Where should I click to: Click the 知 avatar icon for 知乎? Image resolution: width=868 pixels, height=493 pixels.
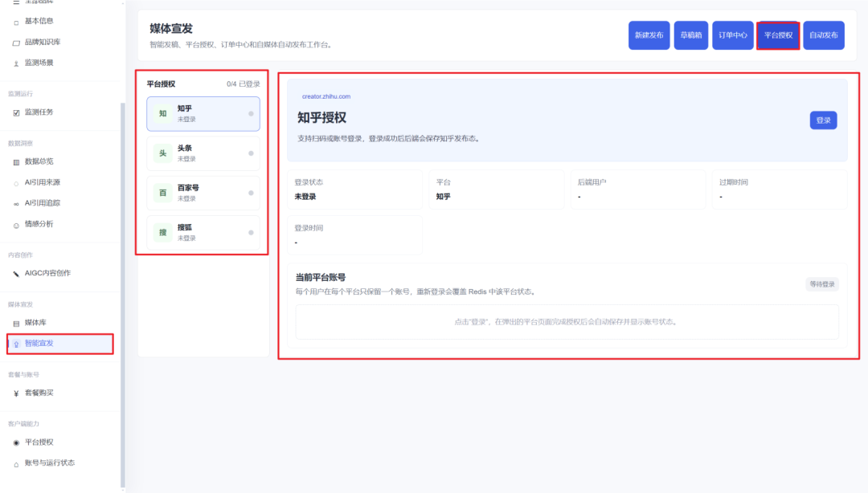tap(162, 113)
